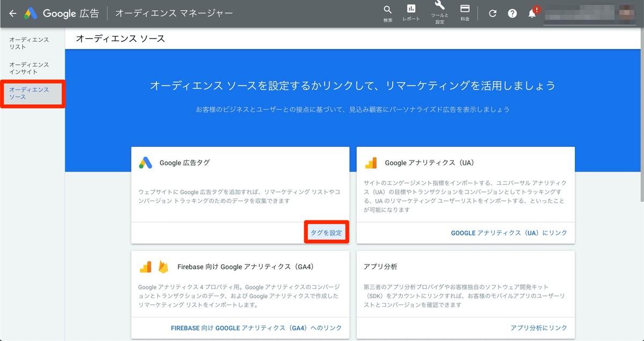Click the back arrow in the header
The height and width of the screenshot is (341, 644).
point(13,13)
